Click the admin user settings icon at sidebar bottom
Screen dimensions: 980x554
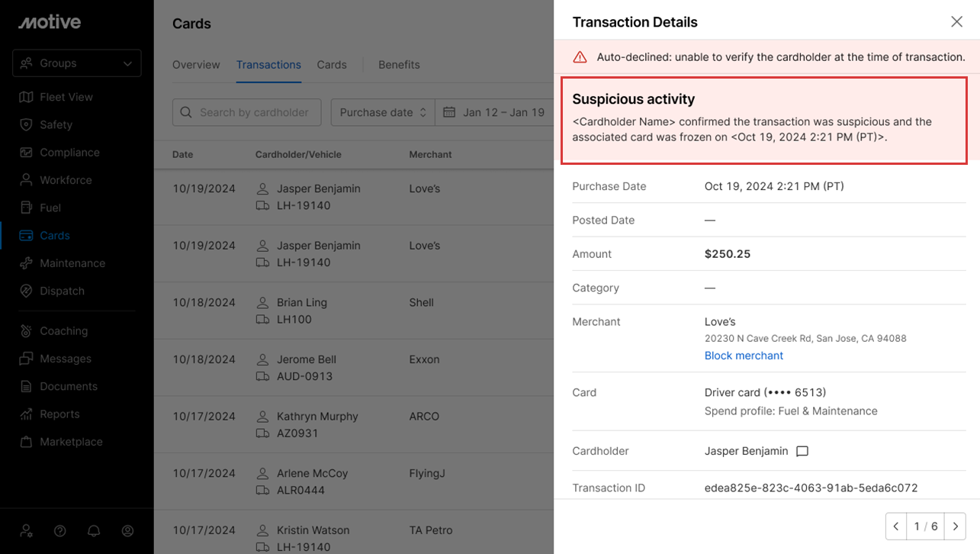point(27,530)
